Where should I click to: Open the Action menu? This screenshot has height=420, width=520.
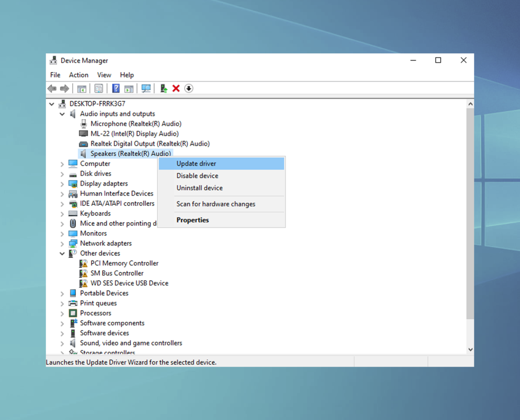(78, 75)
